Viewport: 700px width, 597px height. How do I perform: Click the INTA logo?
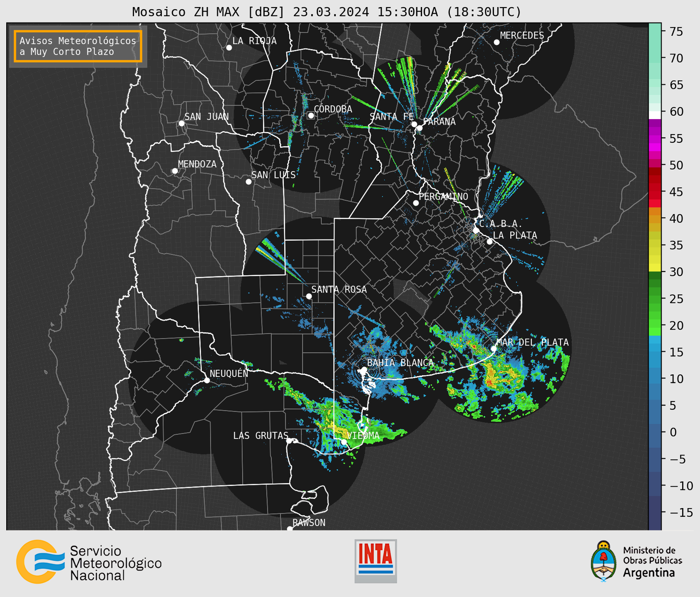coord(376,561)
